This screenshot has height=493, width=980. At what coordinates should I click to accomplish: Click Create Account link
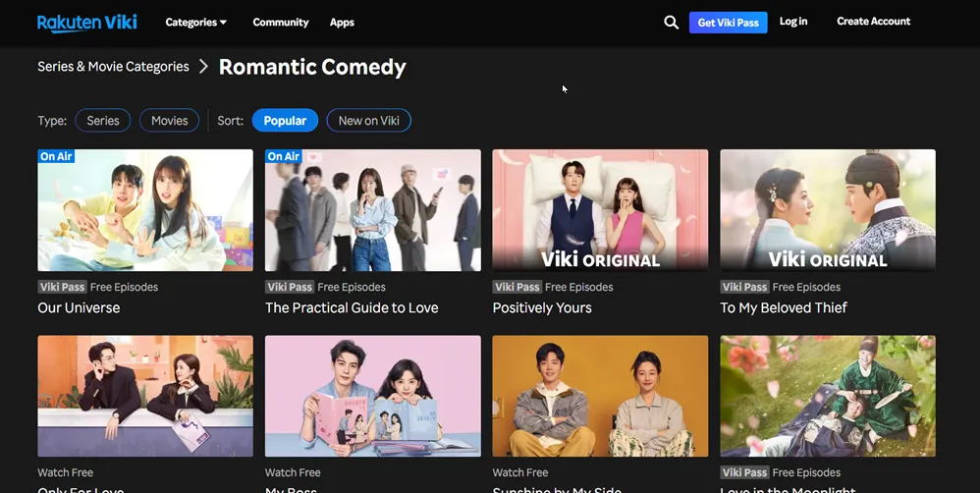coord(873,22)
